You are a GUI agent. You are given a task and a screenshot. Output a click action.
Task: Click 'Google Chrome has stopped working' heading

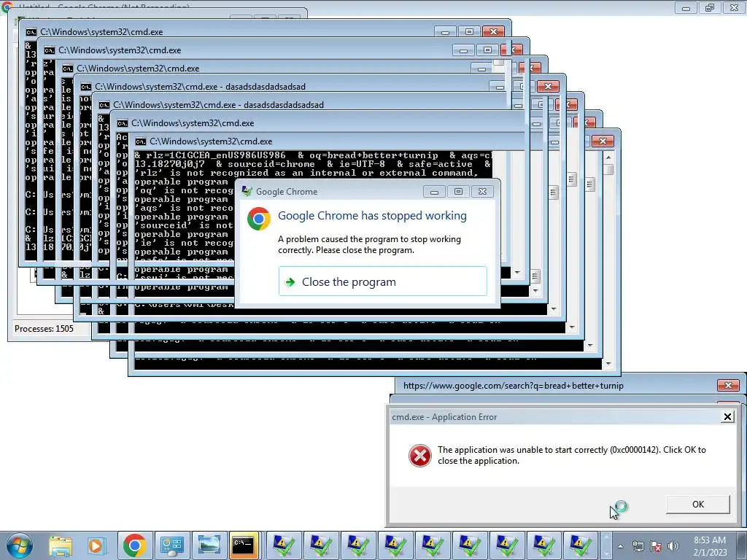[372, 216]
